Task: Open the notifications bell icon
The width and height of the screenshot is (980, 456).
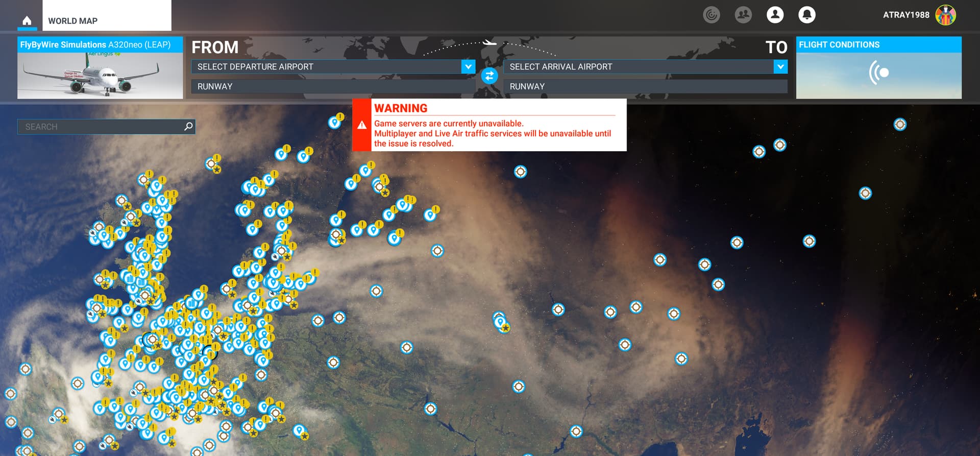Action: pyautogui.click(x=806, y=15)
